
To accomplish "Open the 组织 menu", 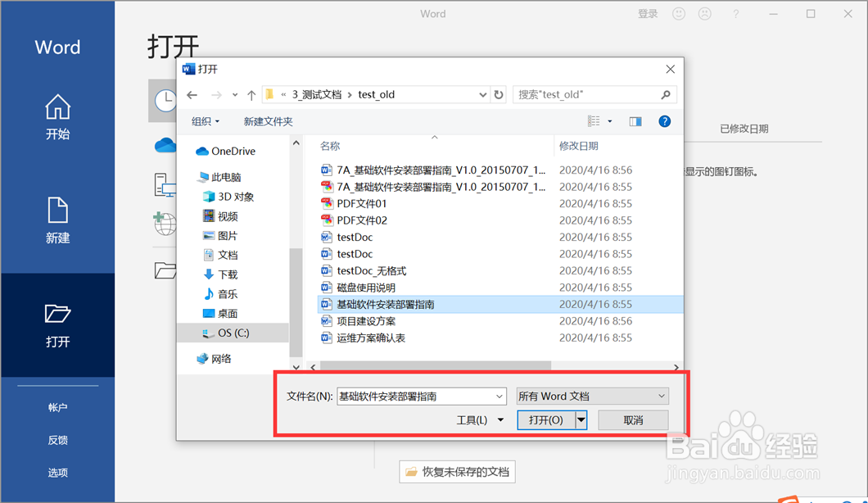I will point(206,121).
